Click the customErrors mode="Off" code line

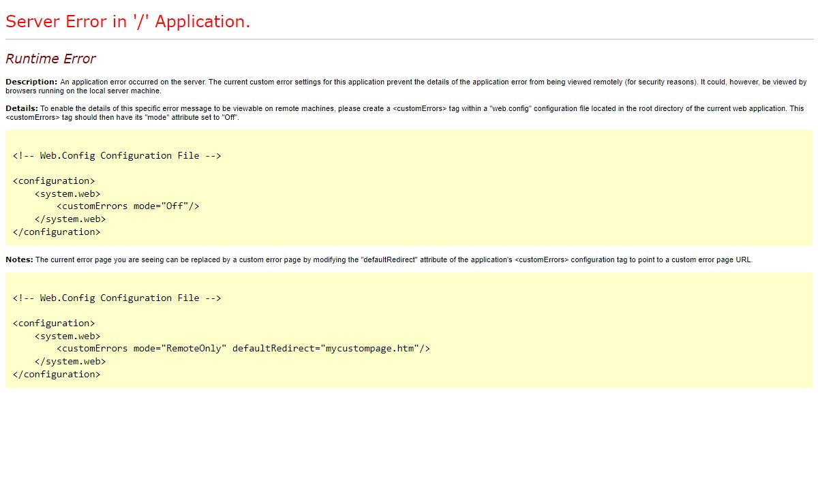click(x=128, y=206)
